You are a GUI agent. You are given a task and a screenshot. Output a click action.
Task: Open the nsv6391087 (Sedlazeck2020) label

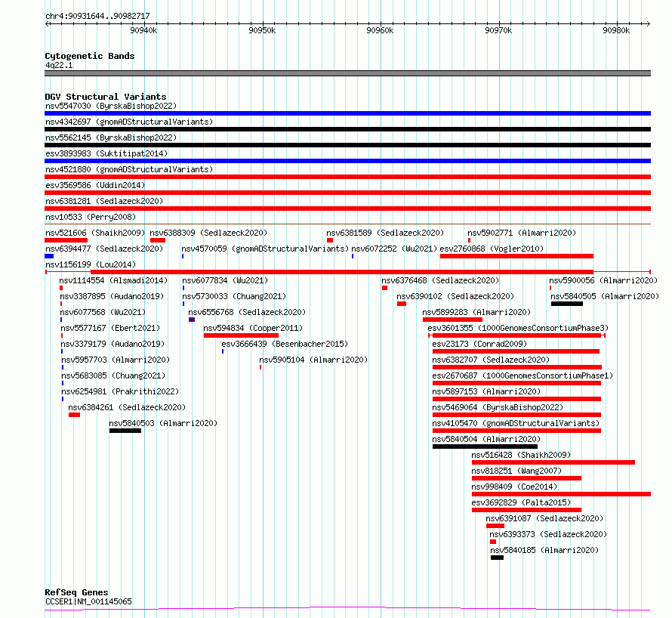[x=544, y=518]
